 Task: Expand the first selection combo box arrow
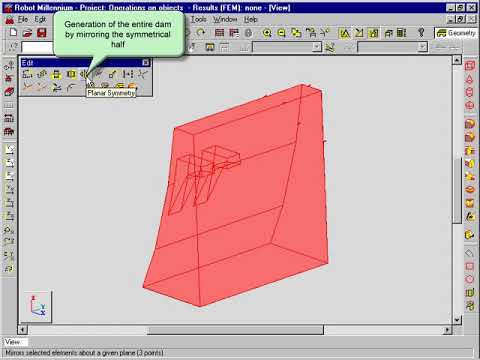point(317,47)
